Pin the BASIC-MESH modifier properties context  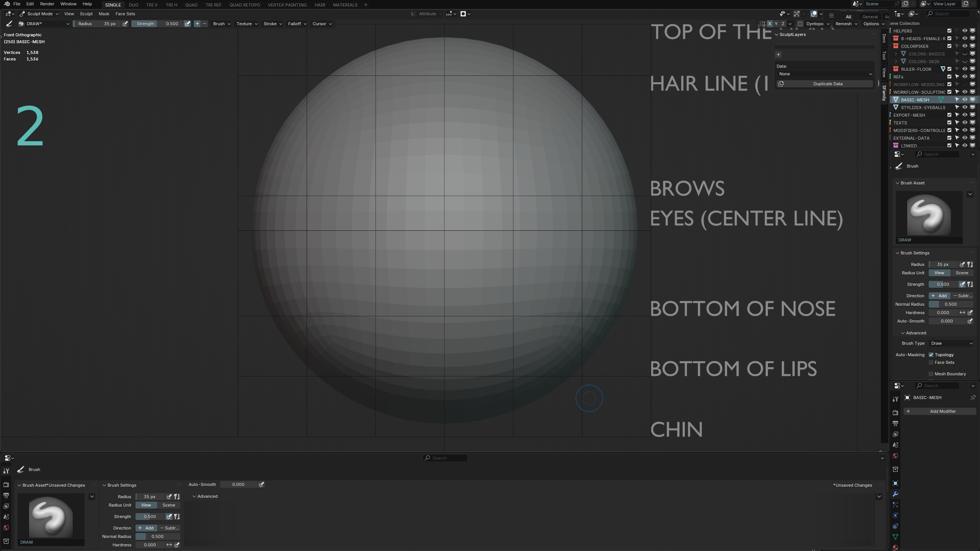[973, 398]
